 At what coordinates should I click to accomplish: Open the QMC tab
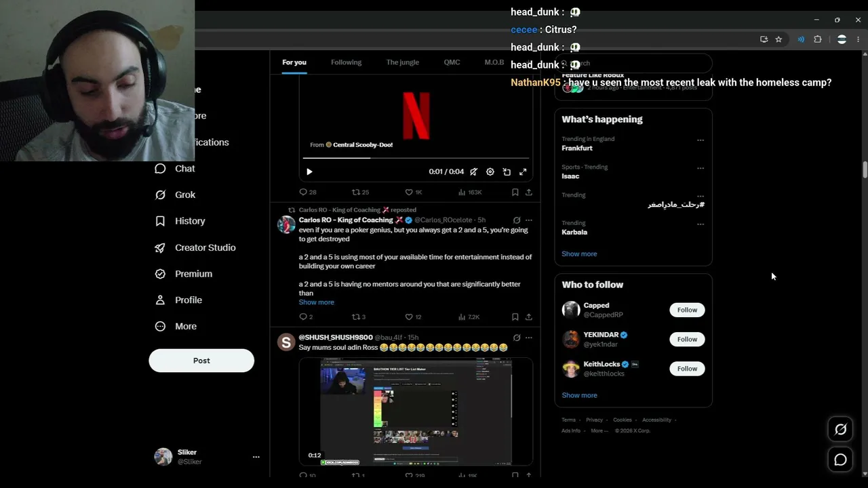pos(452,62)
